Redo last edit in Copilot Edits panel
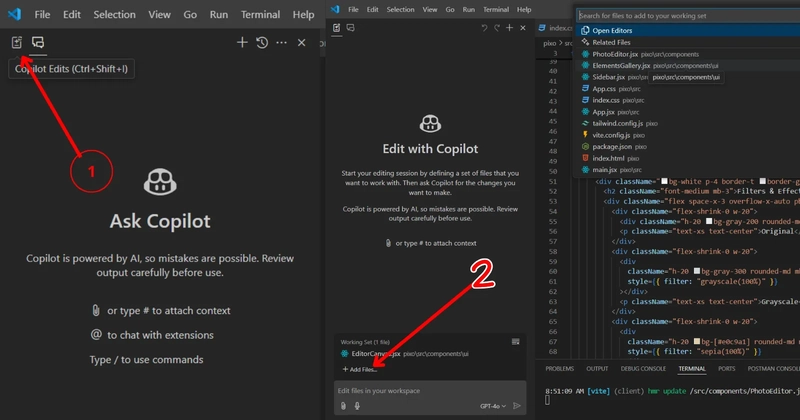 [x=496, y=28]
